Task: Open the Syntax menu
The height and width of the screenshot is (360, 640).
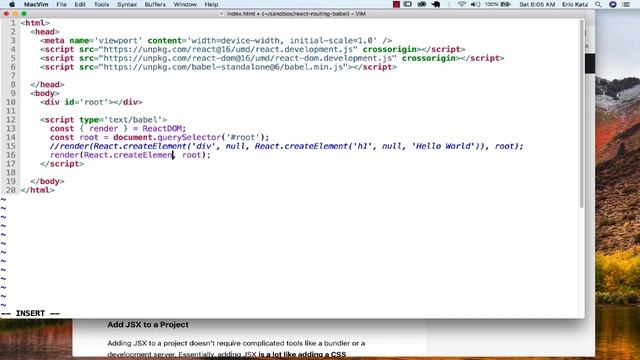Action: point(127,4)
